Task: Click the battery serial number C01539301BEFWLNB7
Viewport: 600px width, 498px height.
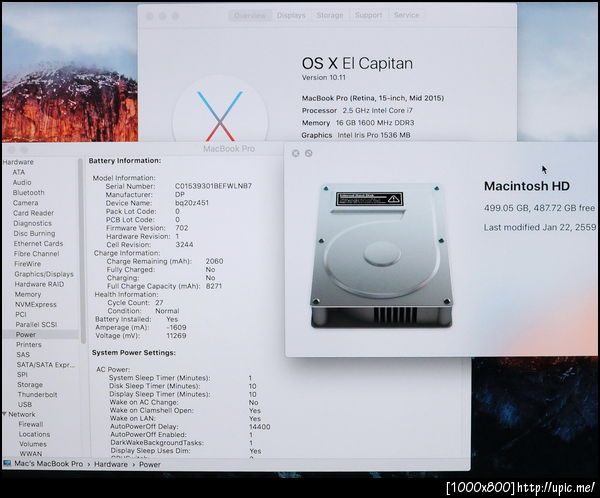Action: tap(213, 186)
